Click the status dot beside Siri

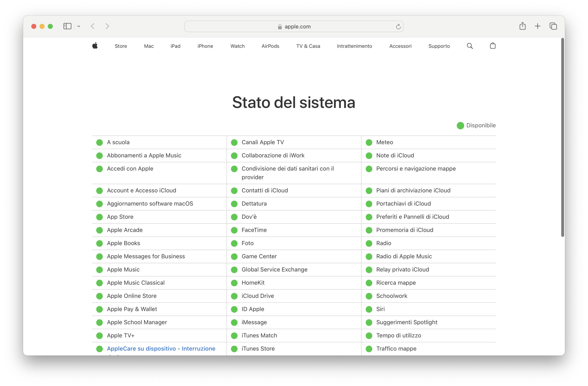tap(369, 309)
